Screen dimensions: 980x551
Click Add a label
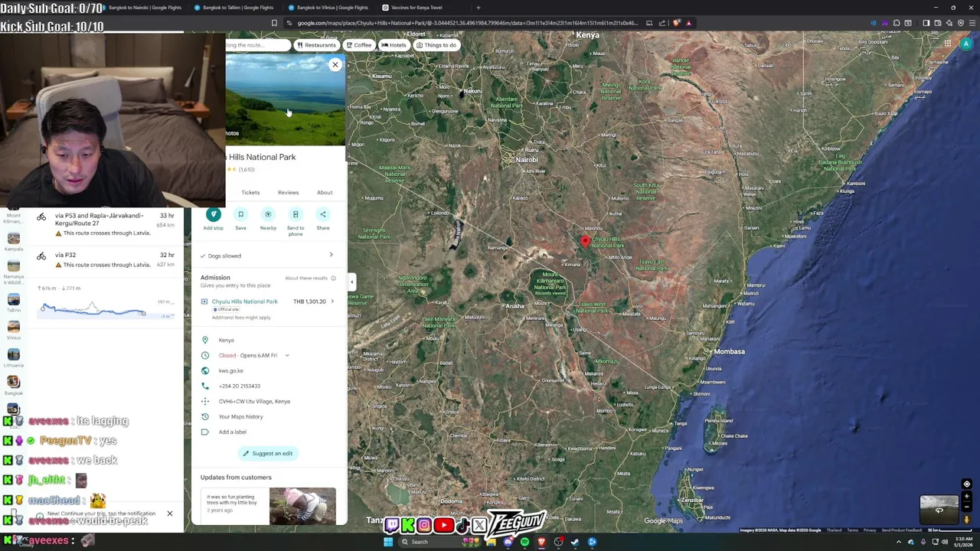tap(232, 432)
